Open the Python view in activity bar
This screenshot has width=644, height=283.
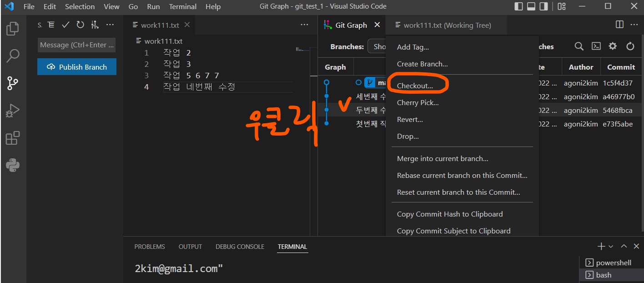(13, 165)
